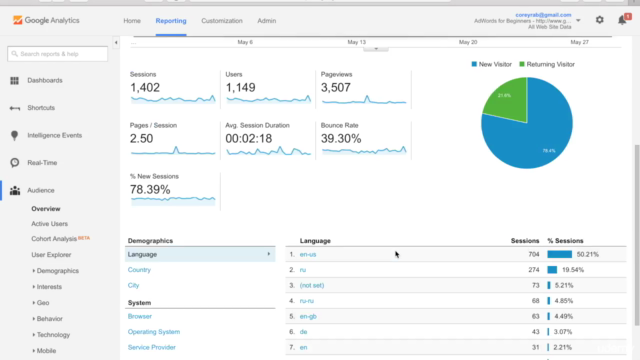The width and height of the screenshot is (640, 360).
Task: Select the City demographics dimension
Action: coord(133,285)
